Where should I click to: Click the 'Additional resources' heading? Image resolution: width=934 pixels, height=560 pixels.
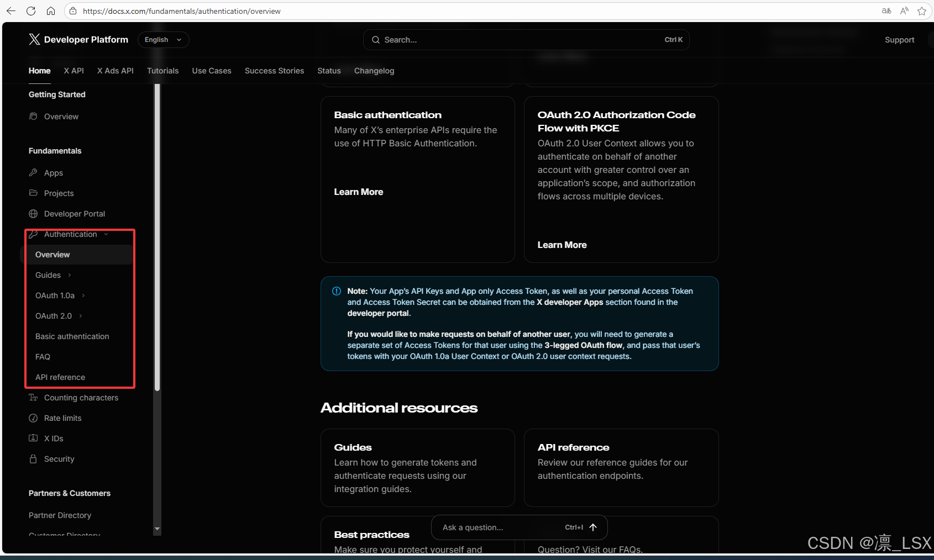(x=399, y=408)
